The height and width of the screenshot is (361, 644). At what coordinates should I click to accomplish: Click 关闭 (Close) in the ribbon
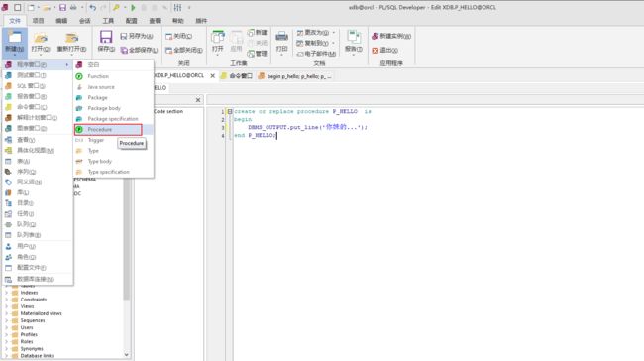coord(179,36)
